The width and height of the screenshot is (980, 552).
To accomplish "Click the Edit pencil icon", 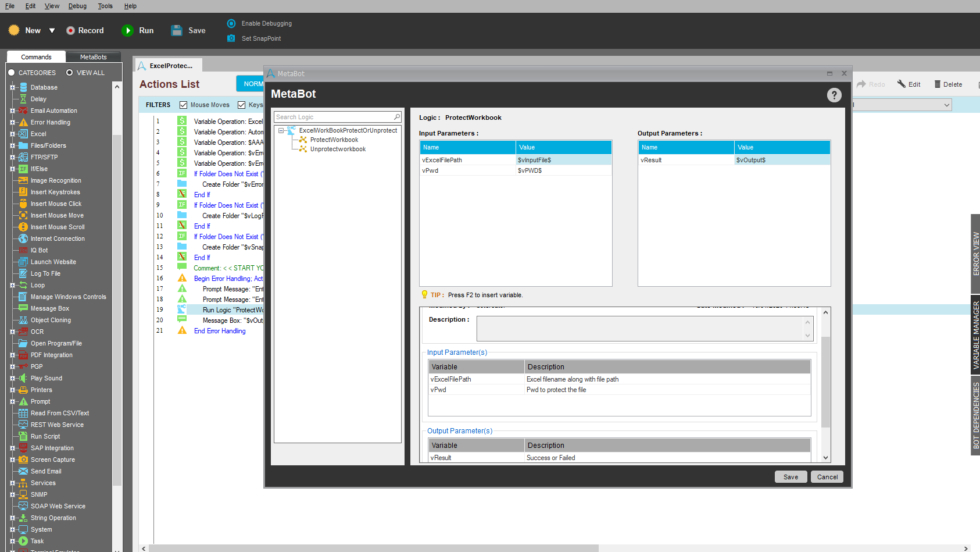I will pos(902,84).
